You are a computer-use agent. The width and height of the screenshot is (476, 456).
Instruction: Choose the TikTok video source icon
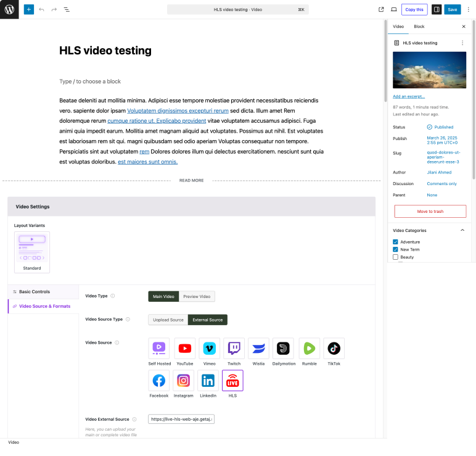pyautogui.click(x=334, y=349)
